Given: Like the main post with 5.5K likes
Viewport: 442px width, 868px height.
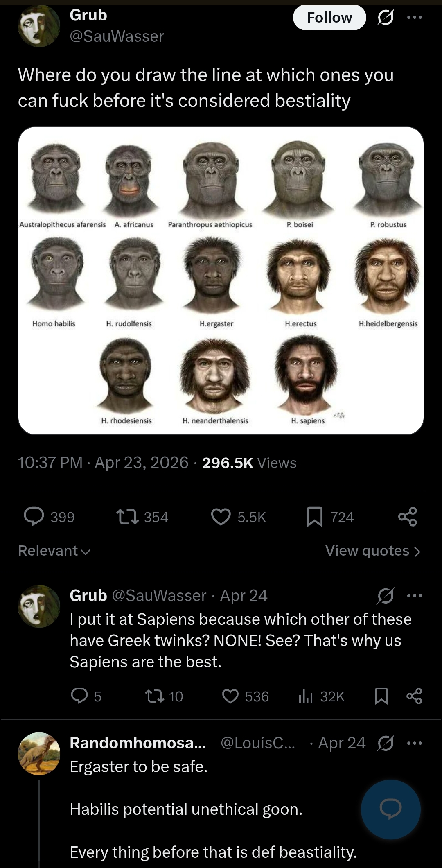Looking at the screenshot, I should (x=221, y=517).
